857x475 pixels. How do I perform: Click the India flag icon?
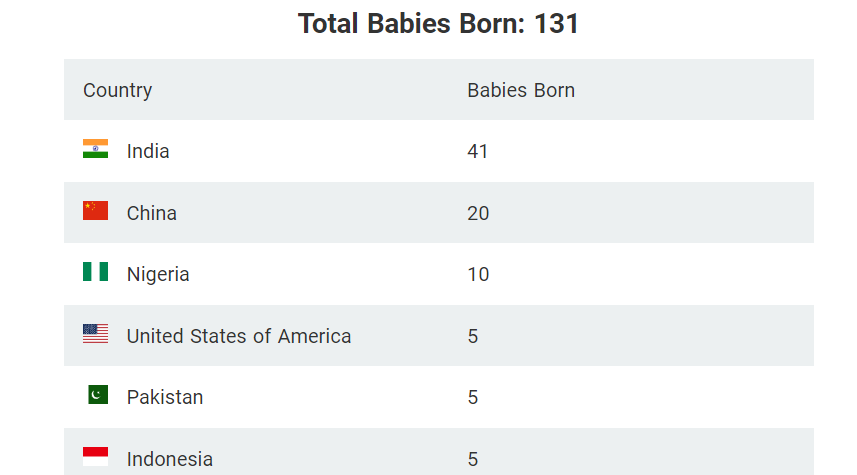coord(95,149)
